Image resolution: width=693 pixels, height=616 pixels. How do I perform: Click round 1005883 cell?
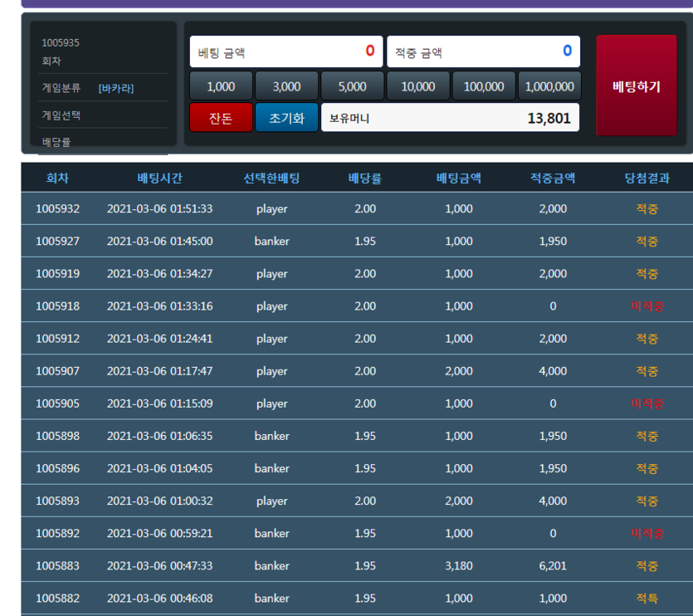57,565
